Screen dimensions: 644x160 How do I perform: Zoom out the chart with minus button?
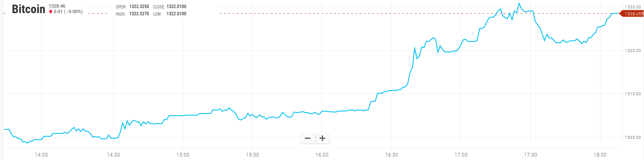click(308, 138)
